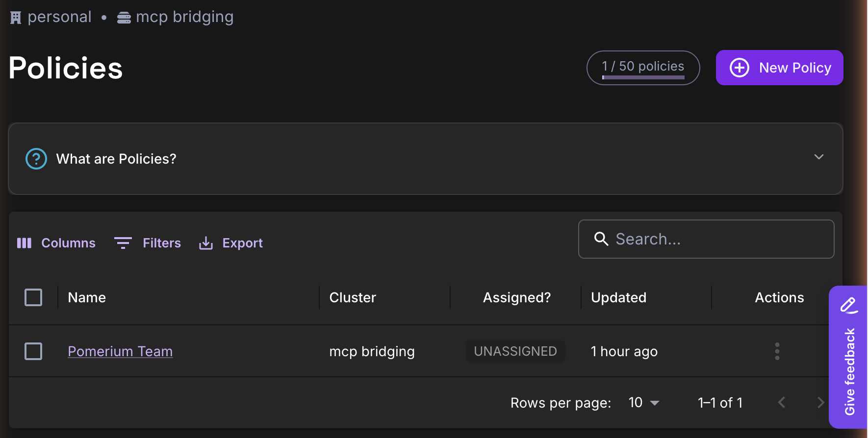Image resolution: width=868 pixels, height=438 pixels.
Task: Click the Export download icon
Action: (x=206, y=243)
